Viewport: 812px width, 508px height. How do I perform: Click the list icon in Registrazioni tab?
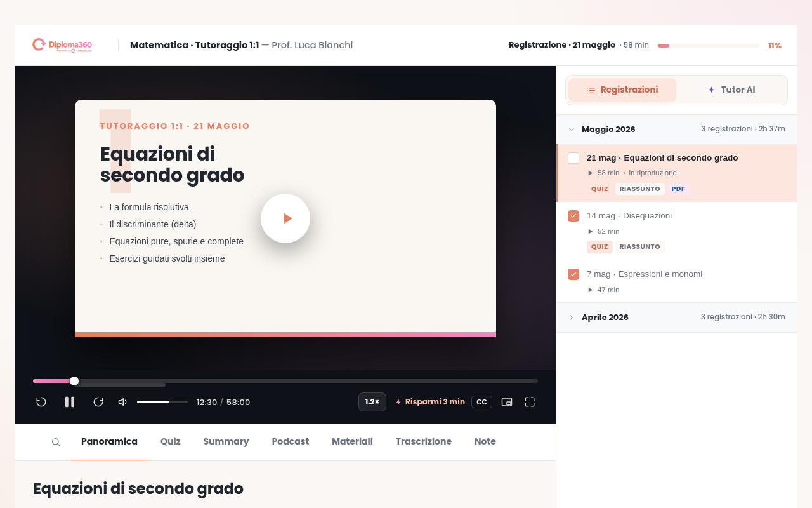click(591, 91)
